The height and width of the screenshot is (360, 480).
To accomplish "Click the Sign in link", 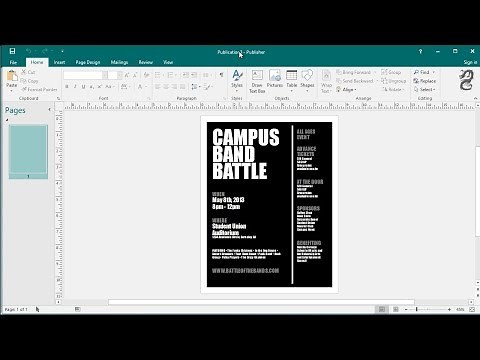I will (470, 62).
